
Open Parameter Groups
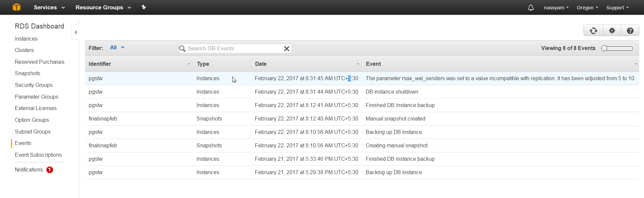37,97
